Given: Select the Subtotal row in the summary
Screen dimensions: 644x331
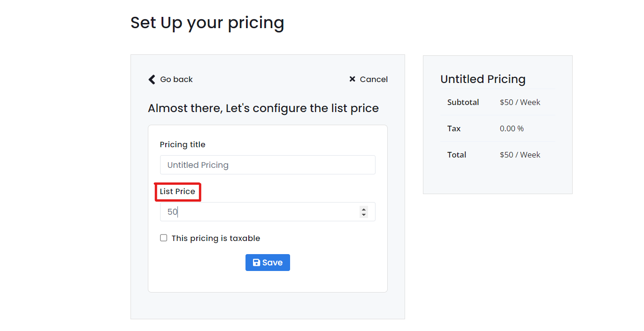Looking at the screenshot, I should click(x=462, y=102).
